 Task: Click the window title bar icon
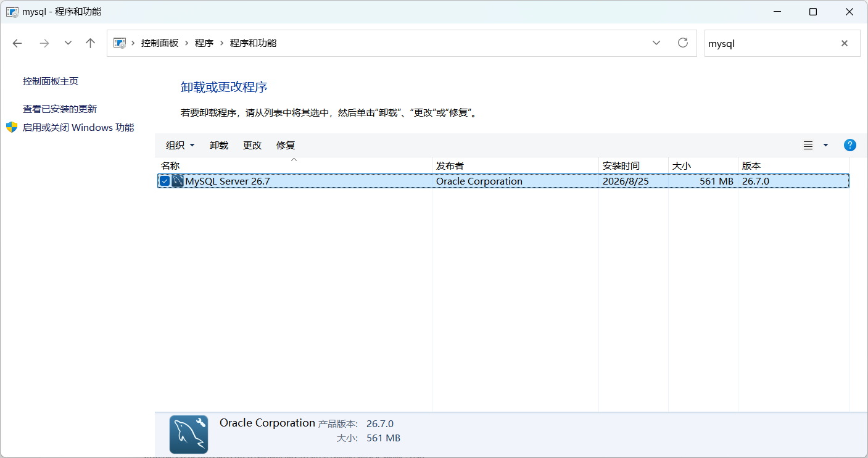click(12, 12)
